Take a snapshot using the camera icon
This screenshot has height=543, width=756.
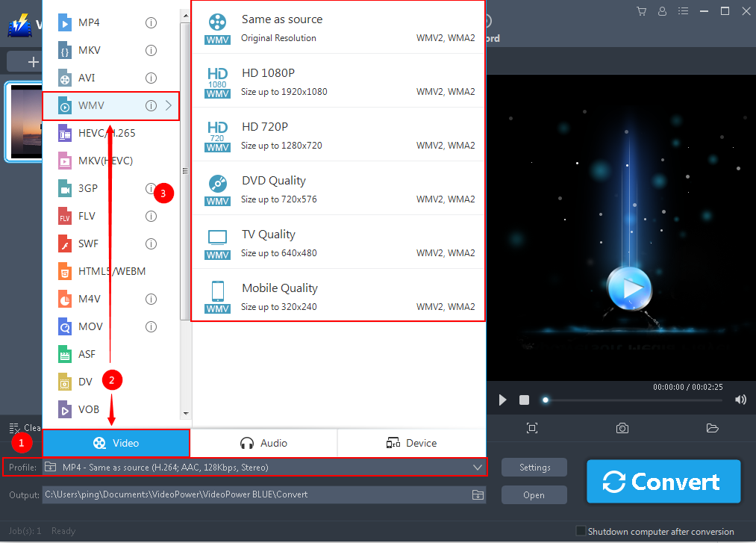tap(622, 427)
